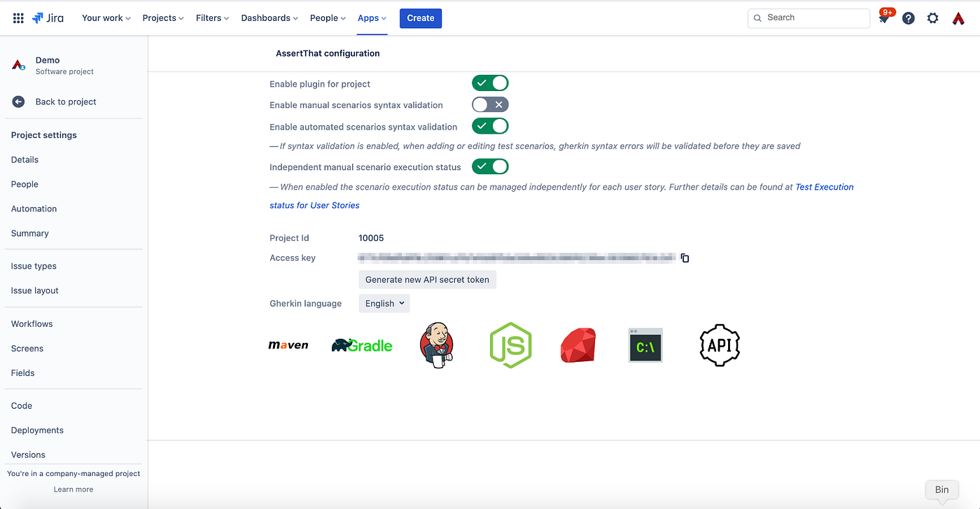Click the AssertThat logo in top bar
Screen dimensions: 980x509
[958, 18]
